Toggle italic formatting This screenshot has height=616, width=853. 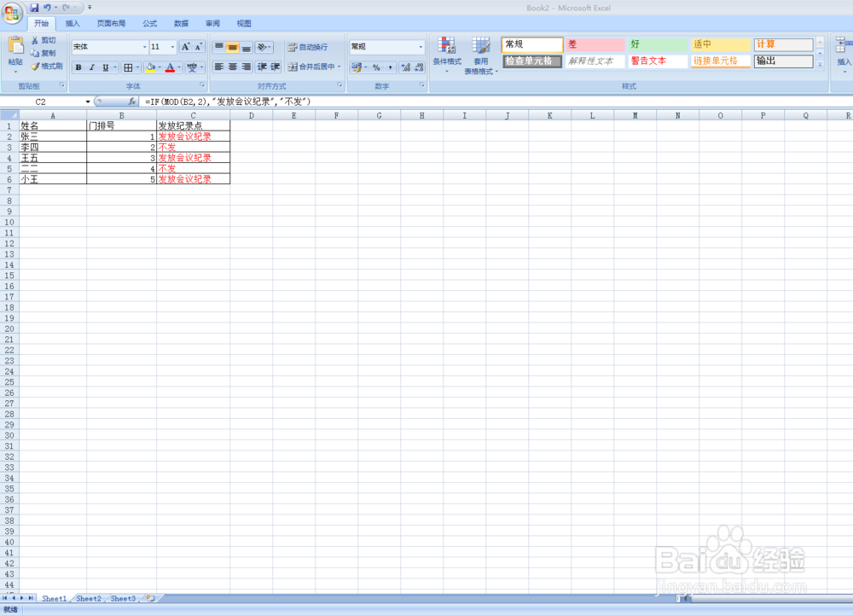click(92, 67)
